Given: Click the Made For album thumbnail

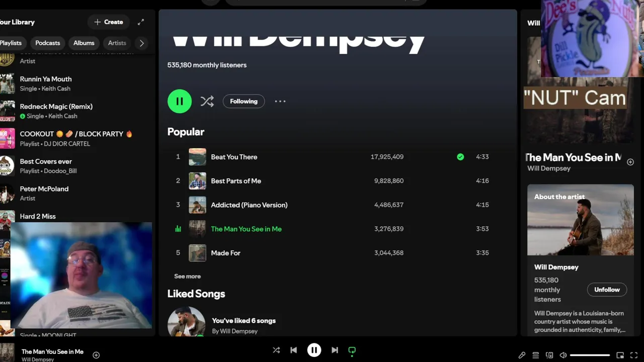Looking at the screenshot, I should click(x=197, y=253).
